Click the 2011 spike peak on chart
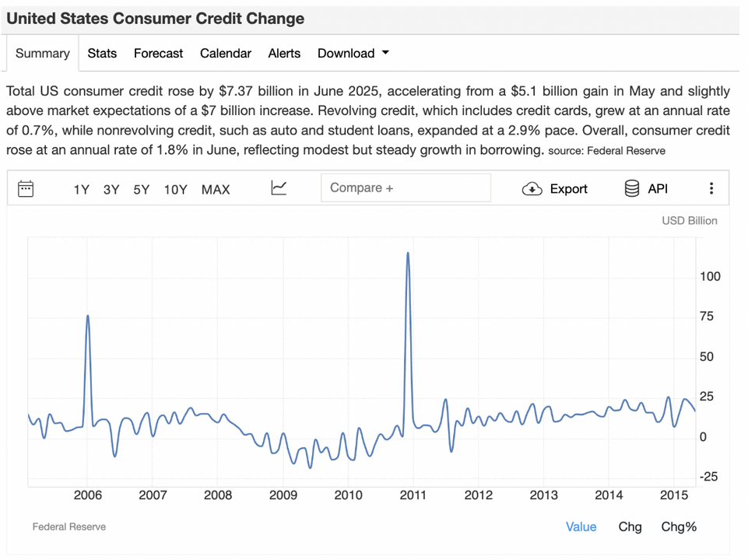Image resolution: width=748 pixels, height=560 pixels. (408, 254)
